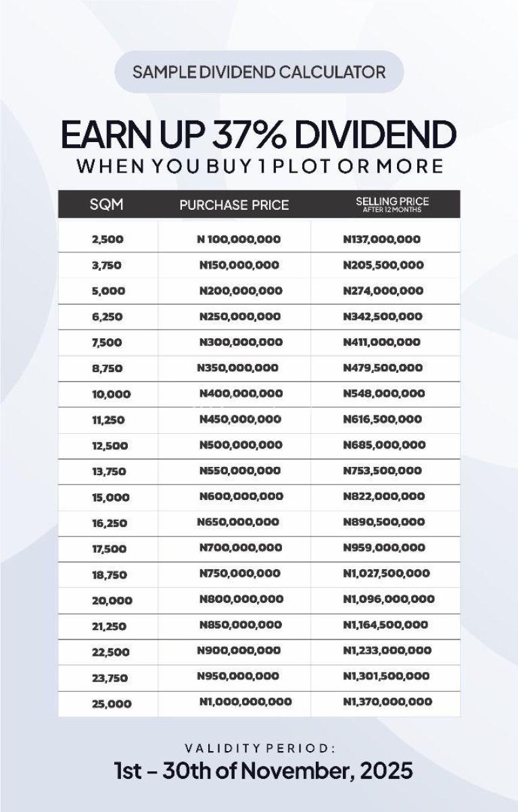Image resolution: width=518 pixels, height=812 pixels.
Task: Click the N1,370,000,000 selling price cell
Action: tap(387, 702)
